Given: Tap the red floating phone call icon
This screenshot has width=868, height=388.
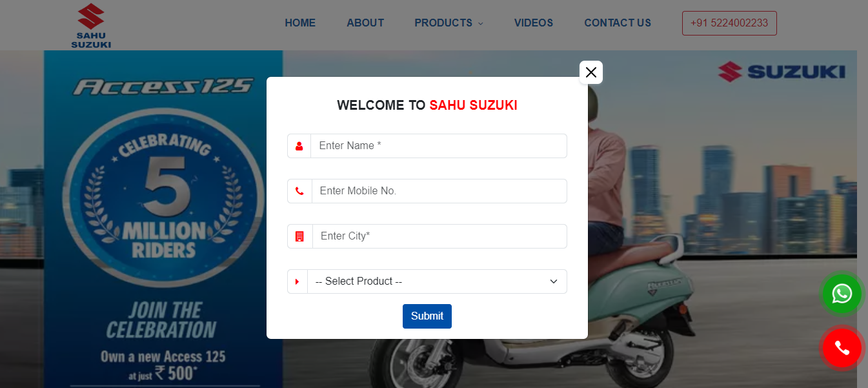Looking at the screenshot, I should click(x=842, y=349).
